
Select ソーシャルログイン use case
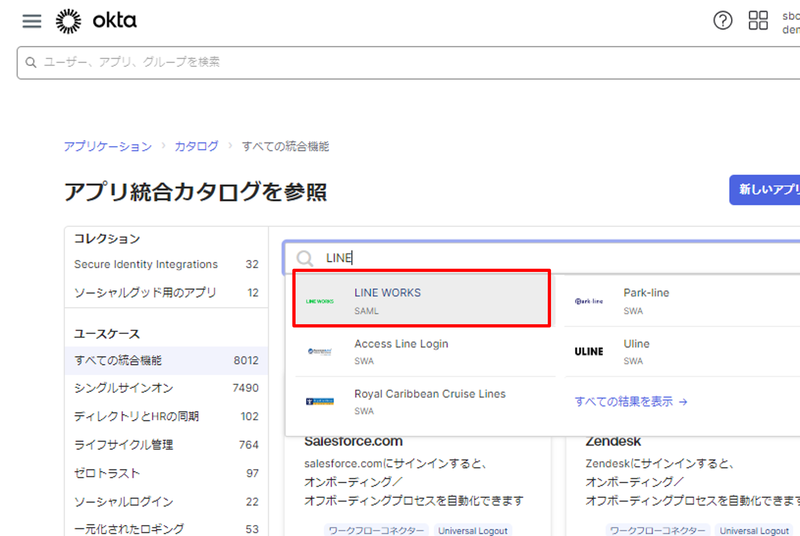coord(166,502)
